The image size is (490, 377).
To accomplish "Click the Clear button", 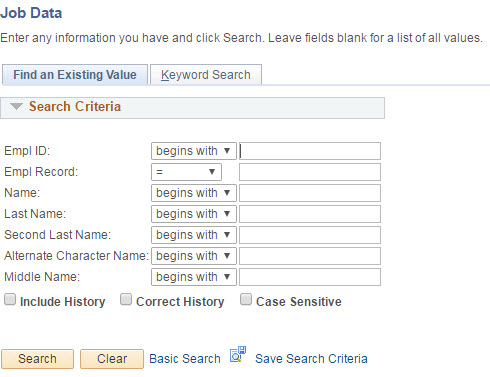I will 112,359.
